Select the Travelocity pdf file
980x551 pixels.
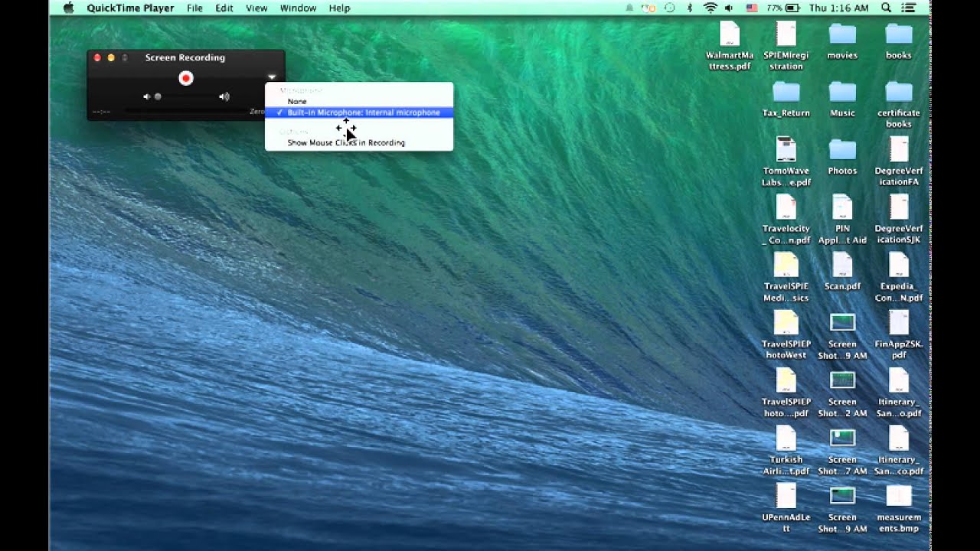pyautogui.click(x=786, y=220)
